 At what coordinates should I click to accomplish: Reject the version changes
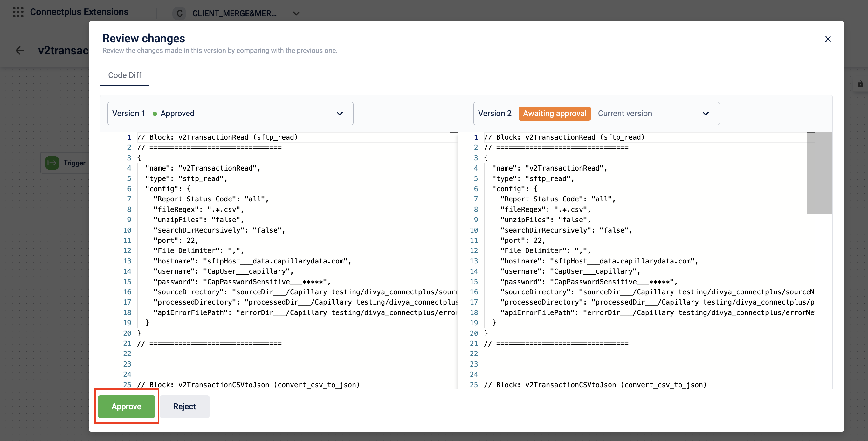[184, 406]
